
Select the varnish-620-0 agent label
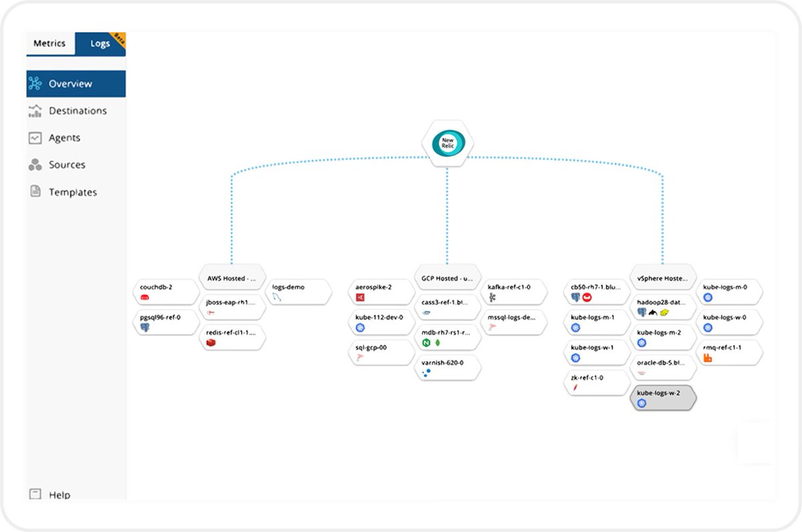(442, 362)
